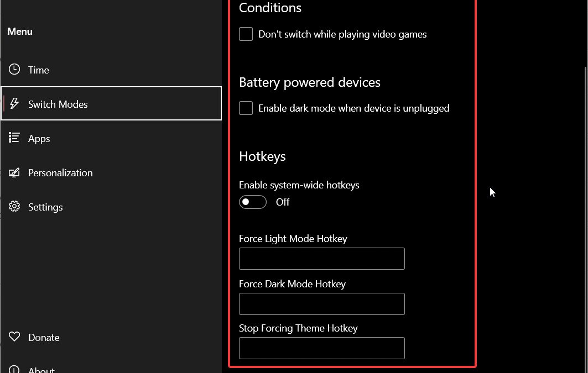
Task: Open the About page
Action: tap(41, 369)
